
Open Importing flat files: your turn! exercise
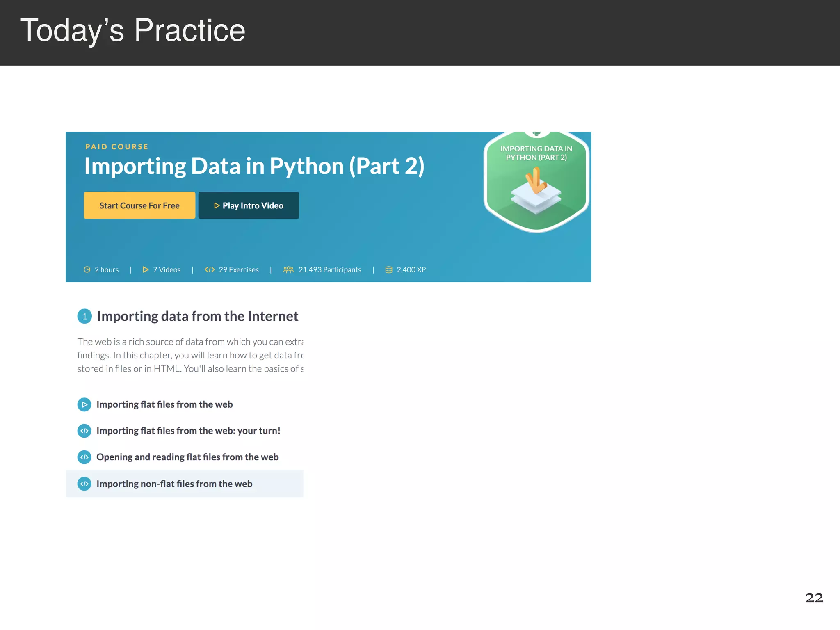188,431
